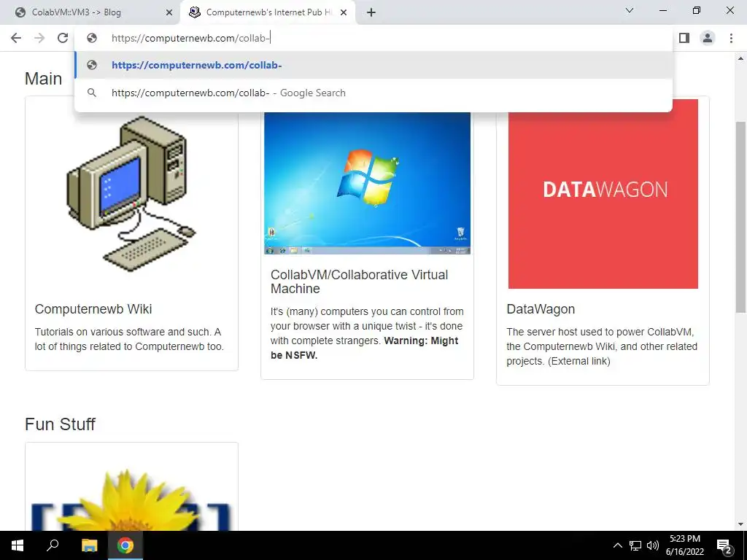This screenshot has width=747, height=560.
Task: Pick the Google Search suggestion row
Action: pos(374,93)
